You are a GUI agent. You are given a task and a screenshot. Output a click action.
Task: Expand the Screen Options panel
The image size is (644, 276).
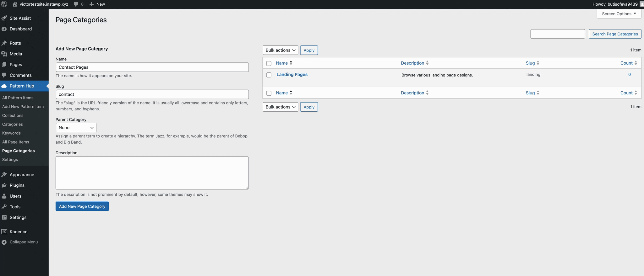pos(619,14)
